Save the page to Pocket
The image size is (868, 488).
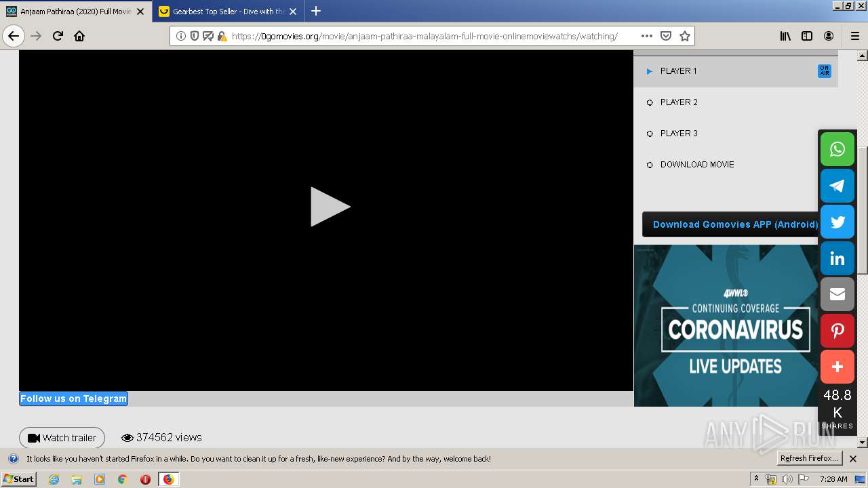point(666,36)
